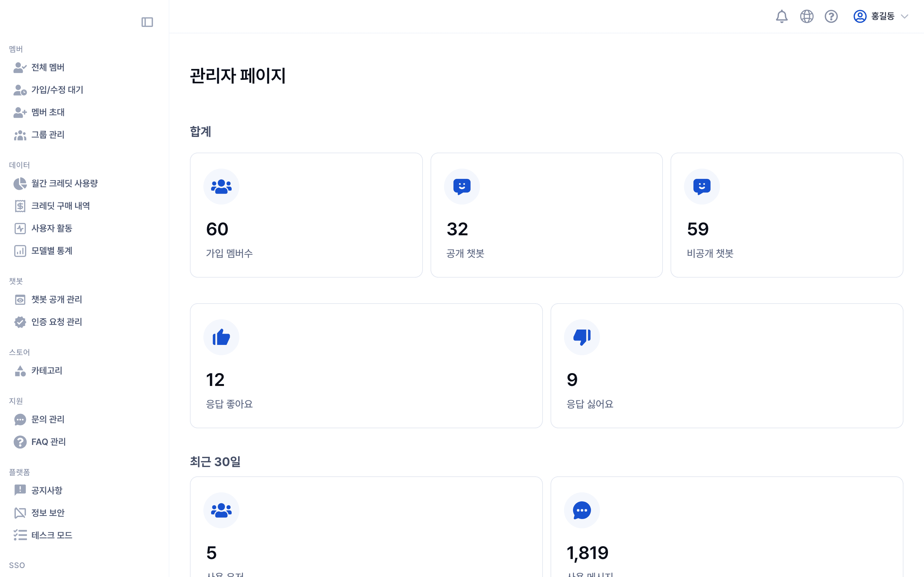Select the 월간 크레딧 사용량 pie chart icon

20,183
